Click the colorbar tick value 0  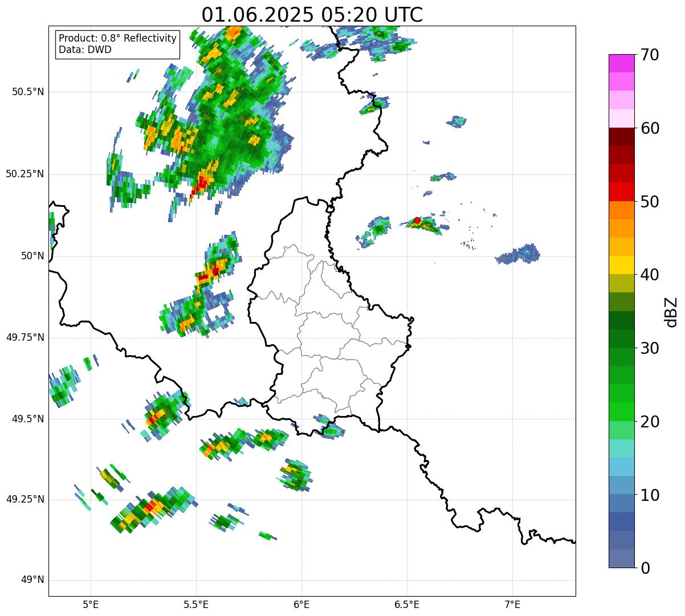[x=645, y=568]
